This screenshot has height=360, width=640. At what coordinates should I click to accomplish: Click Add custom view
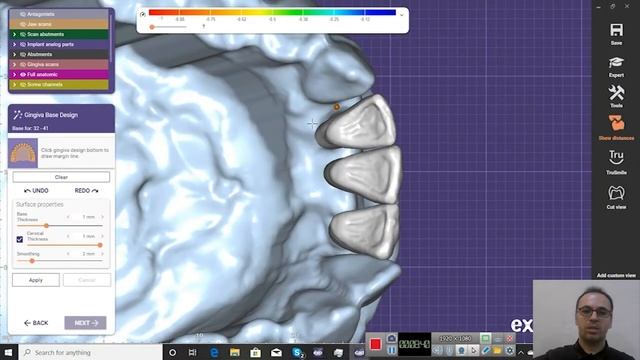point(616,276)
